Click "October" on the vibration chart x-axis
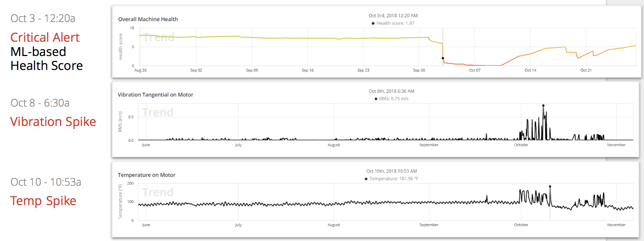Viewport: 644px width, 241px height. click(521, 145)
